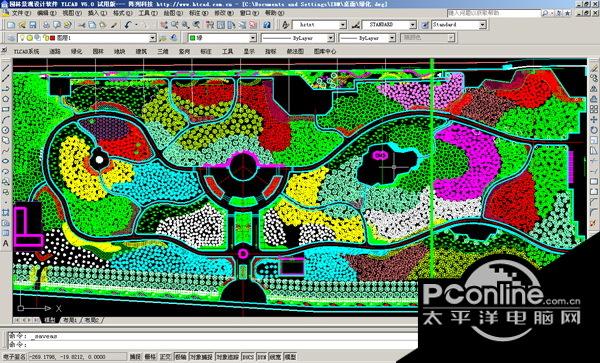The width and height of the screenshot is (600, 363).
Task: Click the Match Properties brush icon
Action: click(x=114, y=25)
